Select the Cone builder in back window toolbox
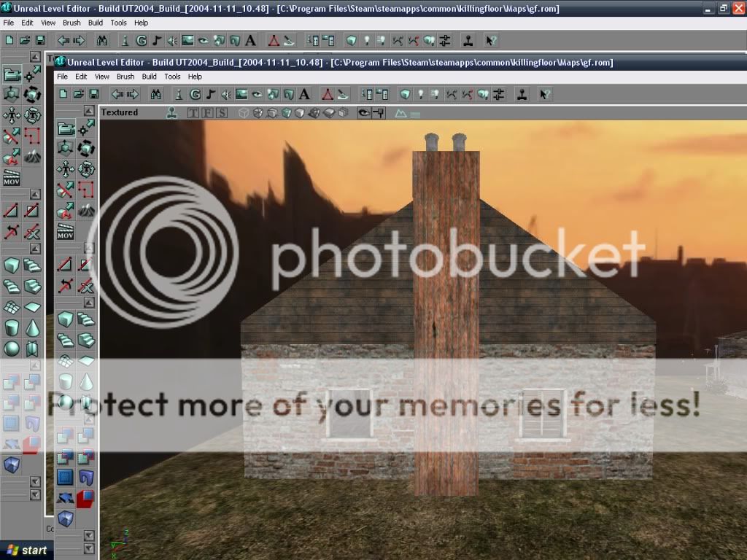 31,328
